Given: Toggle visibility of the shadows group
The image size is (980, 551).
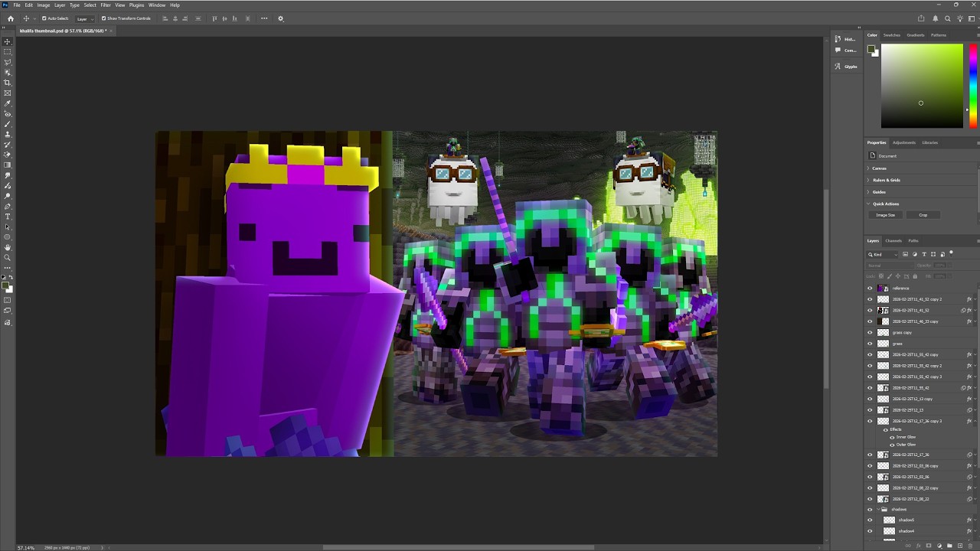Looking at the screenshot, I should (x=870, y=510).
